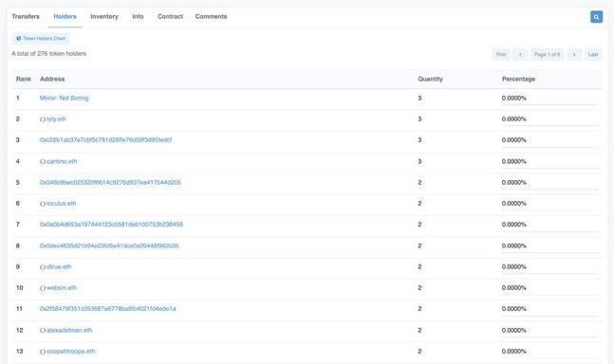The height and width of the screenshot is (364, 614).
Task: Open the Comments tab
Action: 211,16
